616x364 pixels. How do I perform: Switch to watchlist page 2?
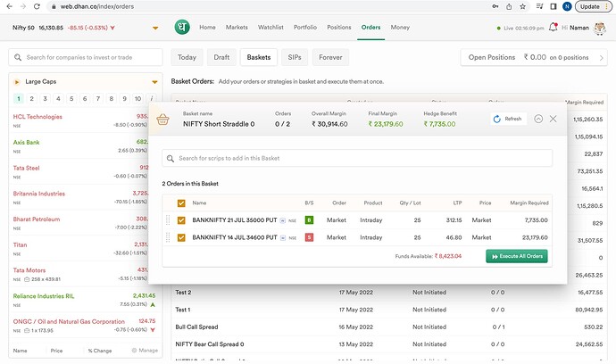pyautogui.click(x=32, y=98)
